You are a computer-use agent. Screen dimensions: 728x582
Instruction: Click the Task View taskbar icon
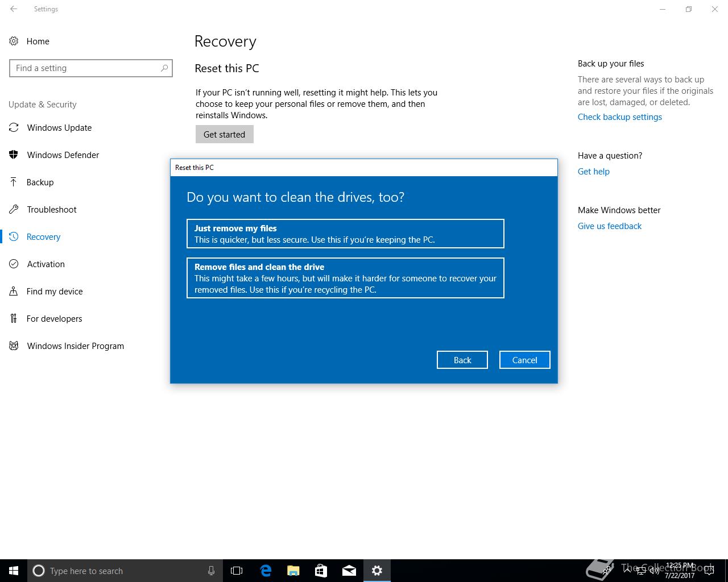tap(237, 571)
